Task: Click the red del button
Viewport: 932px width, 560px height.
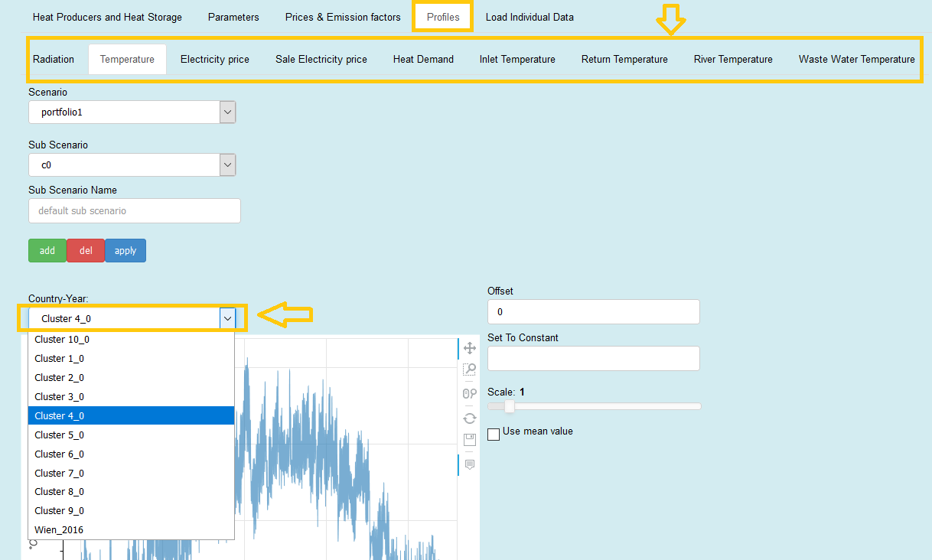Action: click(x=86, y=251)
